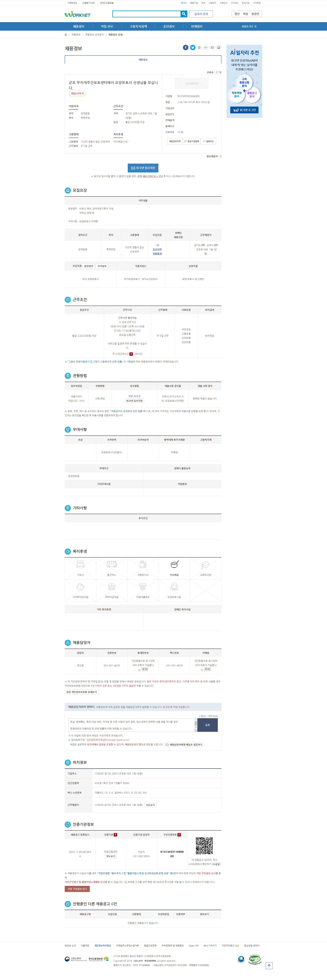Click the 보육보육시설 childcare facility icon

click(x=174, y=587)
